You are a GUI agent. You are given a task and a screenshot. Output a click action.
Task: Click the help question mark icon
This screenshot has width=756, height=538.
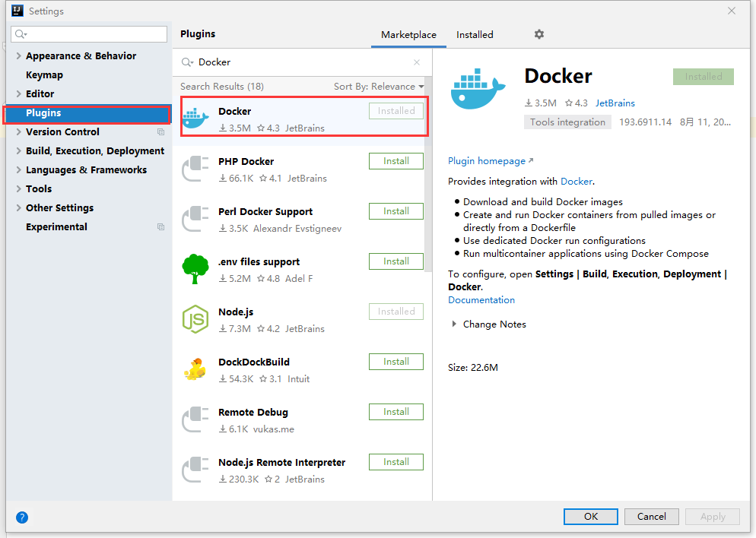click(21, 517)
